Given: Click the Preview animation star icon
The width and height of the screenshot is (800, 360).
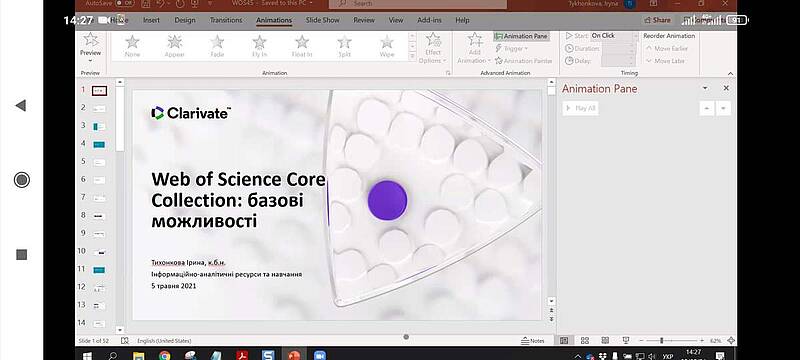Looking at the screenshot, I should 91,39.
